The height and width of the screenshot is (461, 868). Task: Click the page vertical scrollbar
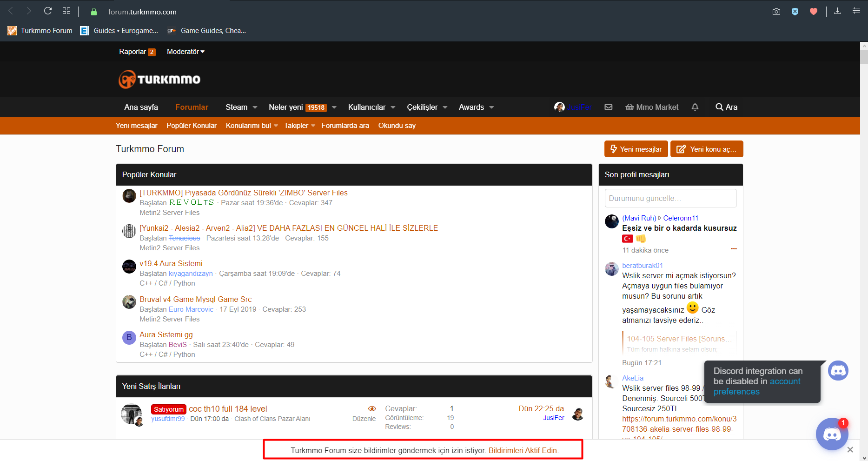tap(864, 233)
